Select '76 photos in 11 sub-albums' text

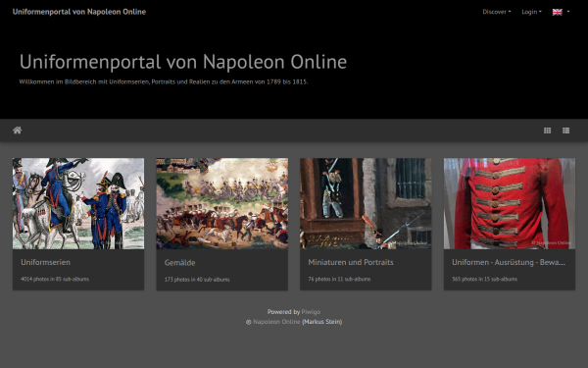coord(339,279)
